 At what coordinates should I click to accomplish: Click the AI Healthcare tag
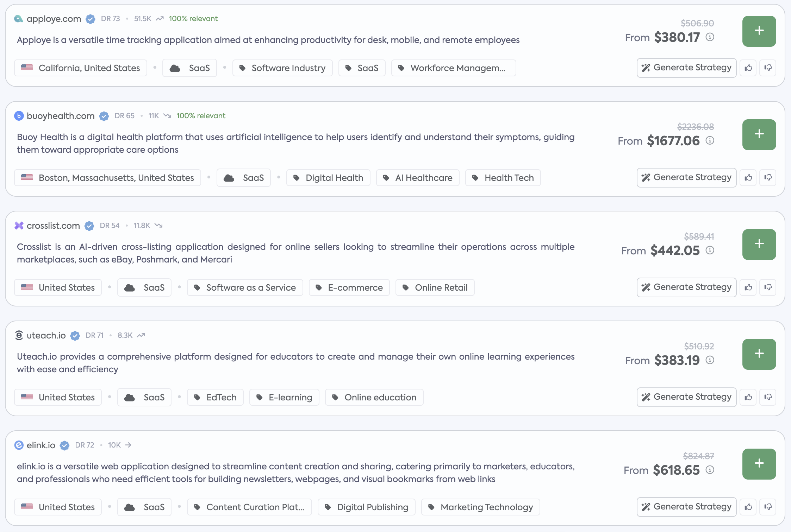tap(418, 178)
